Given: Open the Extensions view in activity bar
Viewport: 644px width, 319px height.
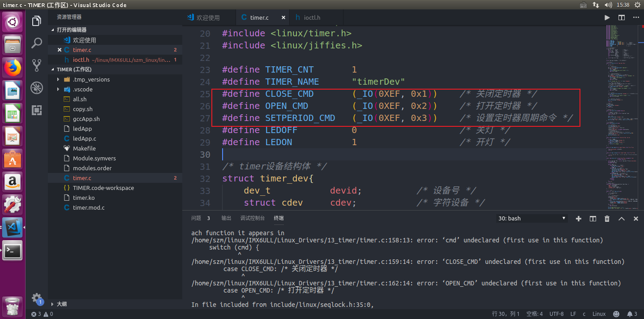Looking at the screenshot, I should click(36, 110).
